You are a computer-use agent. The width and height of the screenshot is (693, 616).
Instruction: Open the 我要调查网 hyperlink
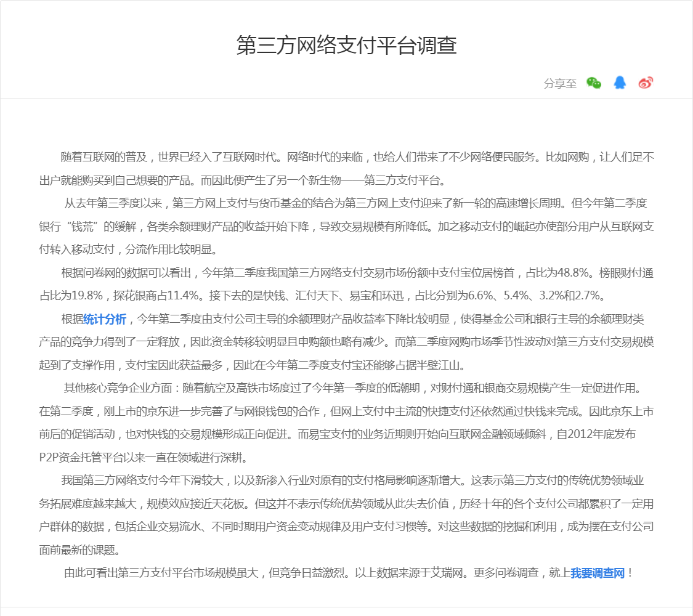coord(598,573)
